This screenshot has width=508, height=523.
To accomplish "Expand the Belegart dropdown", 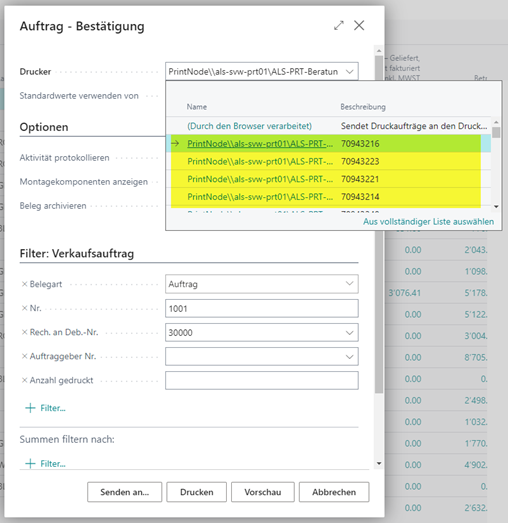I will tap(349, 284).
